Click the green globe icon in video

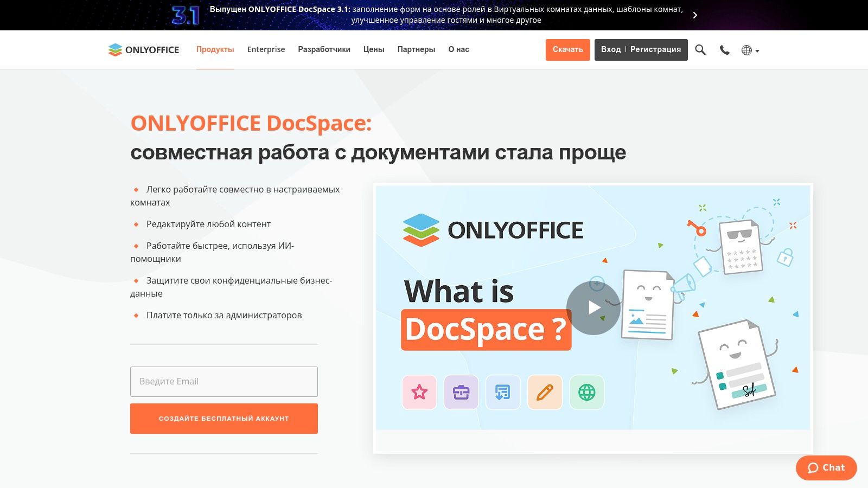(586, 392)
